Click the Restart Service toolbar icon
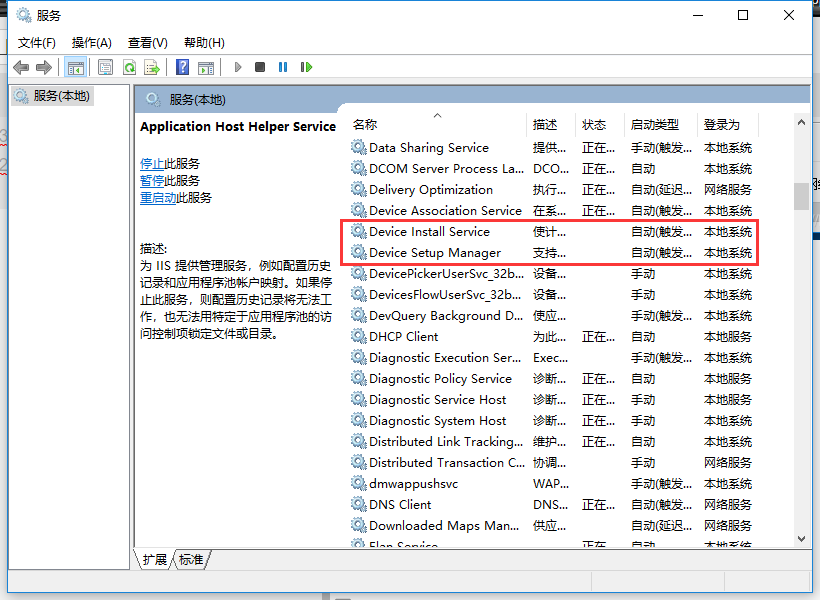This screenshot has height=600, width=820. [307, 67]
